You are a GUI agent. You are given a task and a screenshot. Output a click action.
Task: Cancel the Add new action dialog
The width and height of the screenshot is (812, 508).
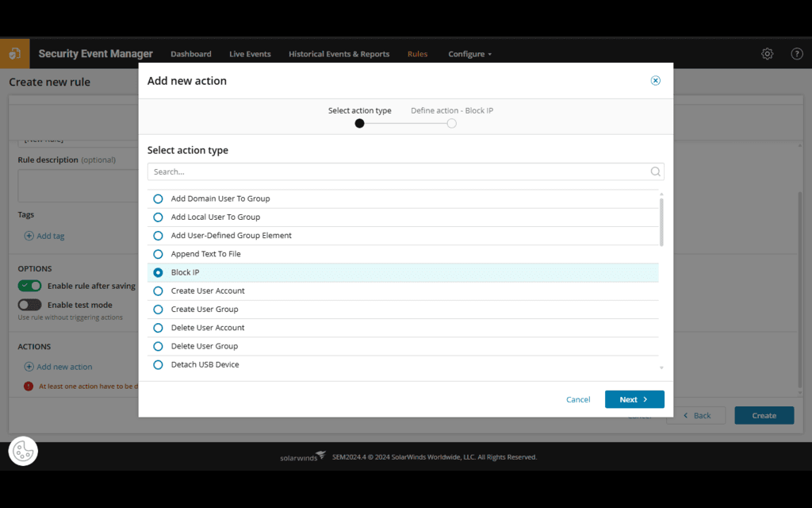[578, 399]
